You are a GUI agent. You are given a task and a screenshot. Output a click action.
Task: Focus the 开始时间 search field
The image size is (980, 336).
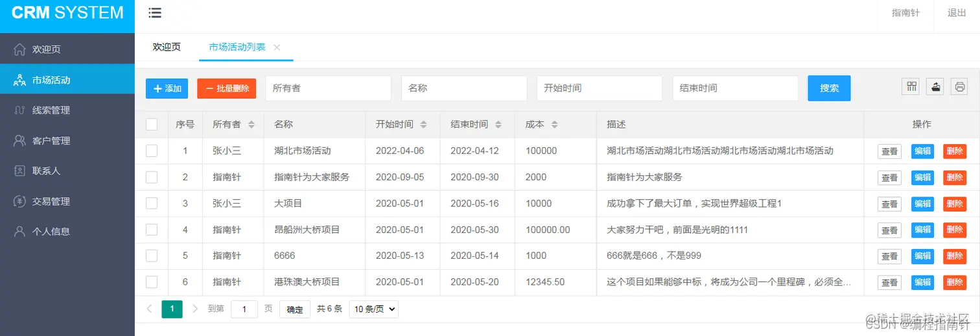[600, 88]
